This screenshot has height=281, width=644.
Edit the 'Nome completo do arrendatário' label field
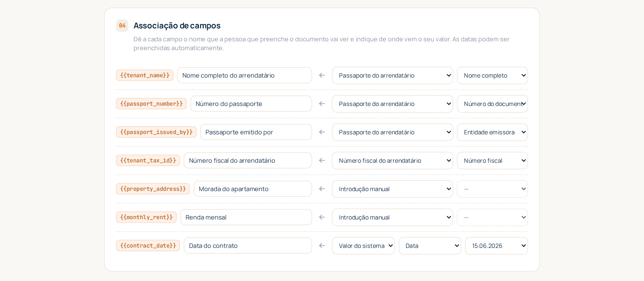tap(244, 75)
